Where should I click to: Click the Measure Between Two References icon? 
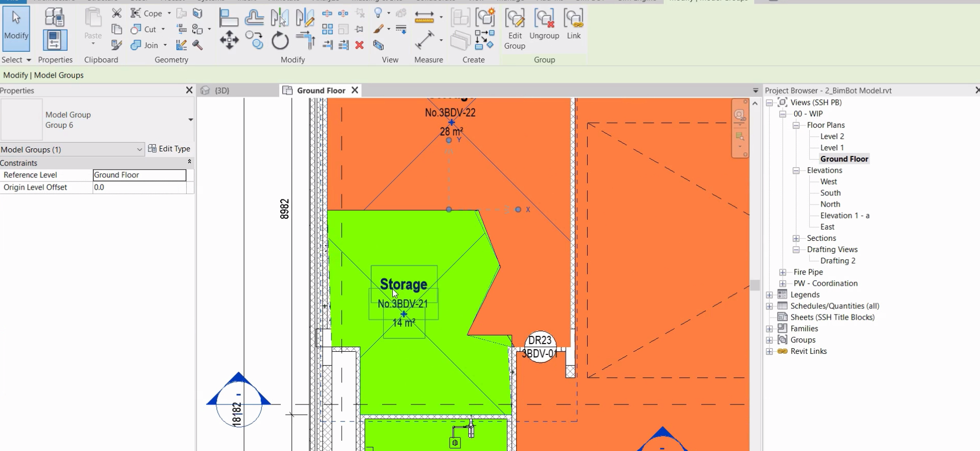click(x=425, y=17)
